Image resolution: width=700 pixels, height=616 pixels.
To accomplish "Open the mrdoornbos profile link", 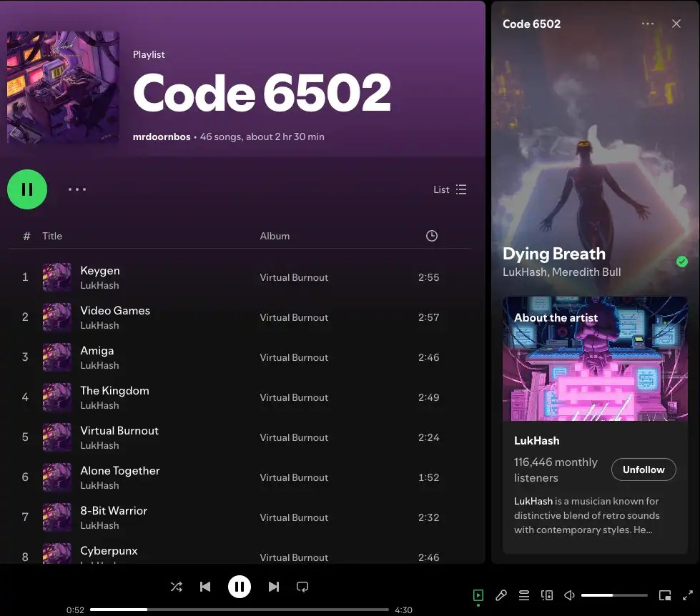I will [162, 136].
